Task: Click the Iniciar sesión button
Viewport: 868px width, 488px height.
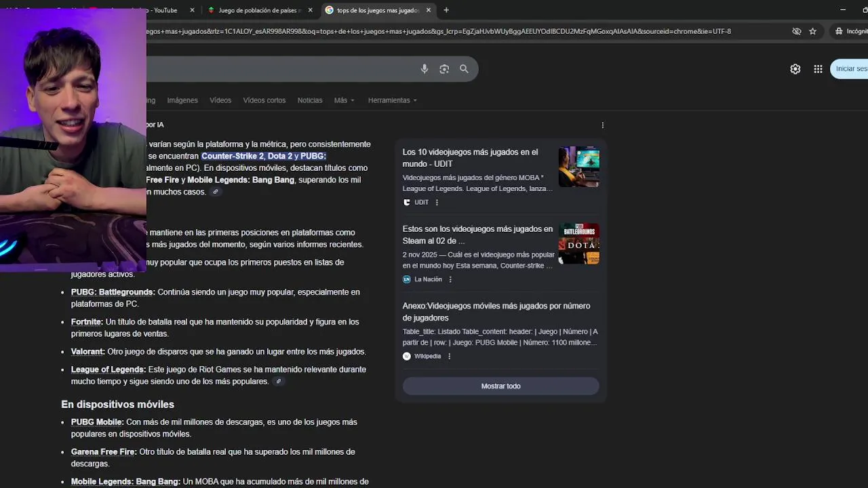Action: 850,68
